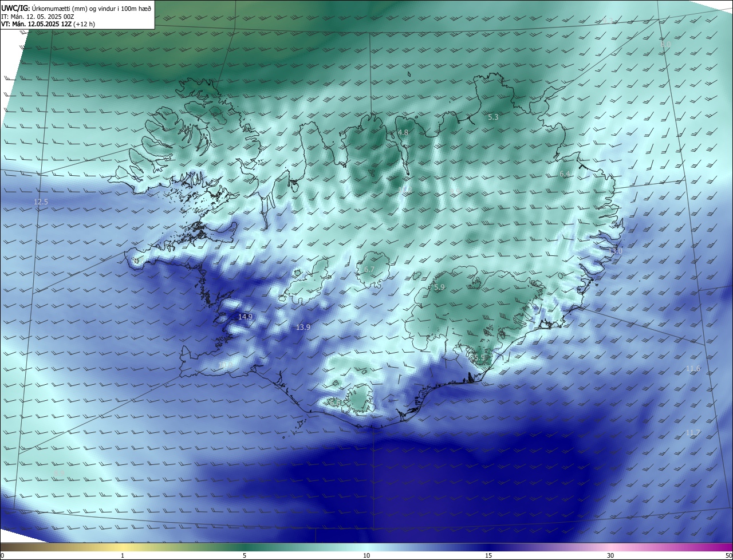Click the 1 tick on the color scale

click(x=123, y=555)
